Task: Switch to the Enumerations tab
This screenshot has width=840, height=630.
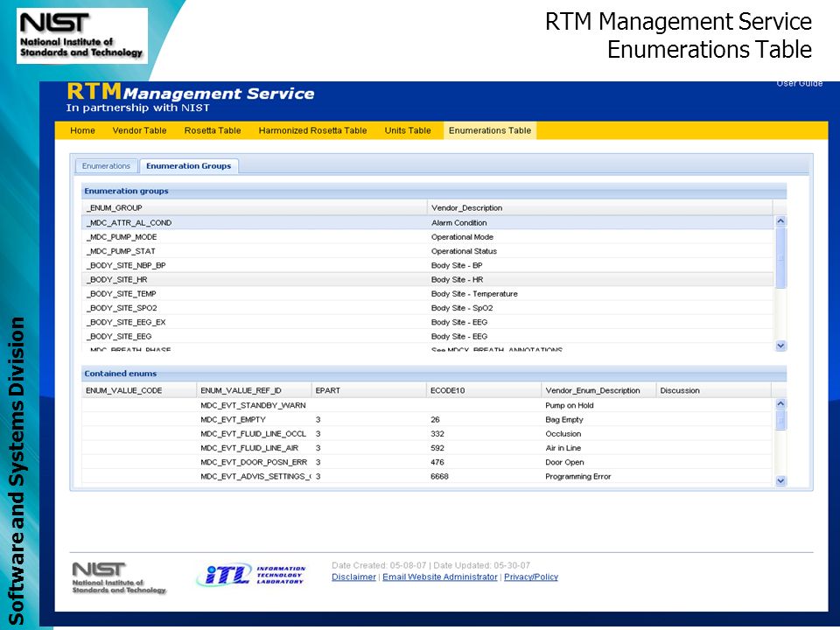Action: click(106, 166)
